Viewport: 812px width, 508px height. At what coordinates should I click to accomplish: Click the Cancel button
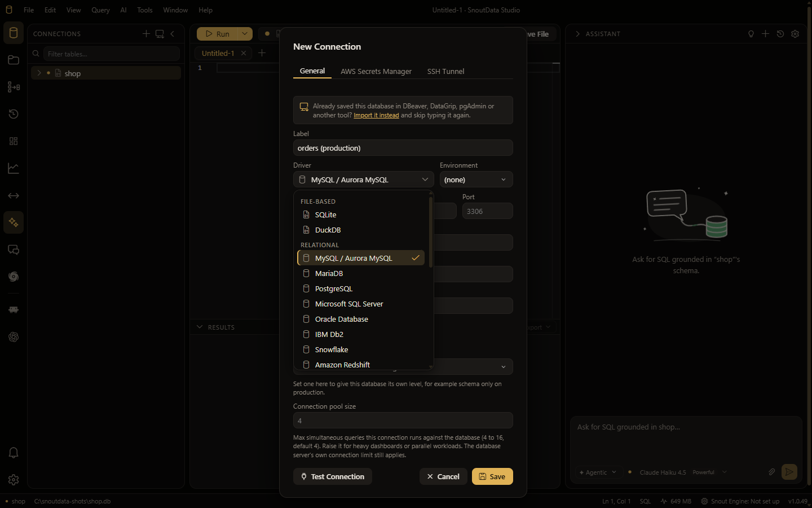[443, 476]
